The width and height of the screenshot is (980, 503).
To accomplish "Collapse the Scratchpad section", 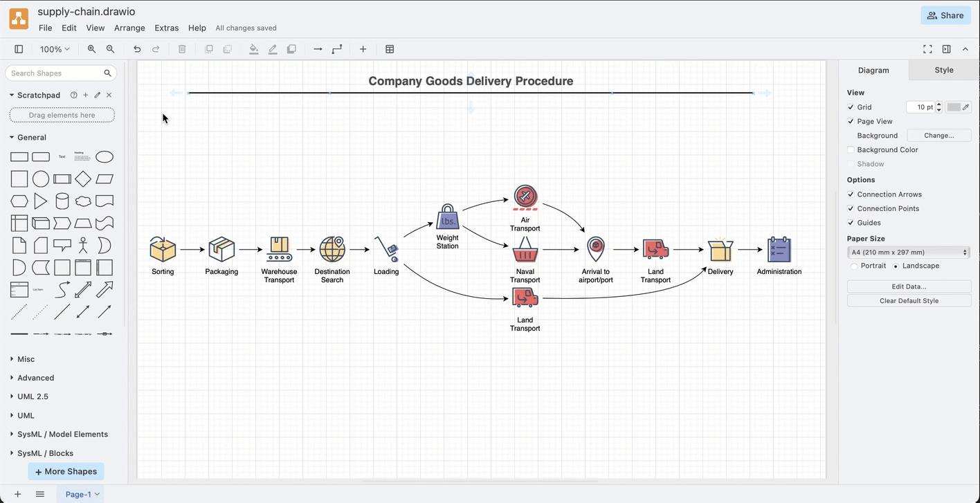I will click(x=11, y=95).
